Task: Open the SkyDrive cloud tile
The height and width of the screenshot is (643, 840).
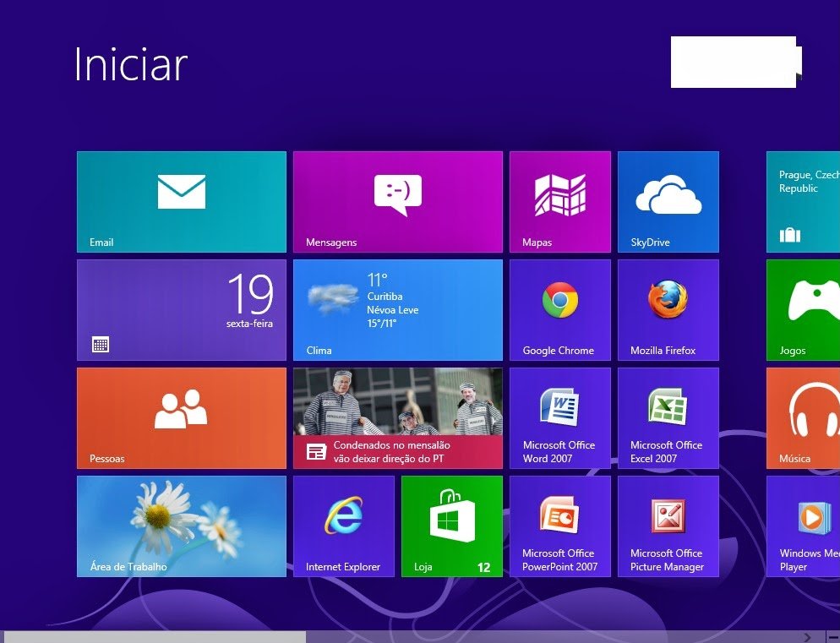Action: click(668, 201)
